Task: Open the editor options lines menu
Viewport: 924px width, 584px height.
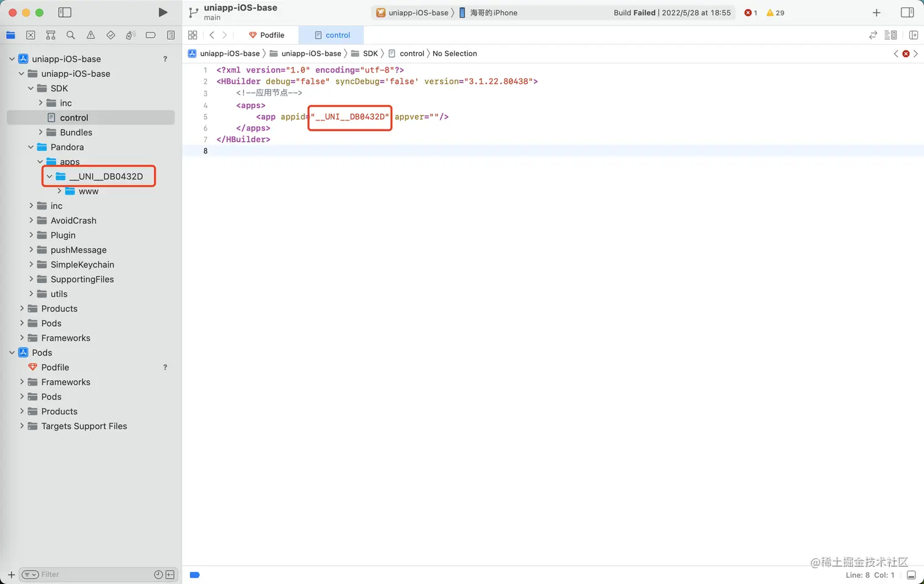Action: 890,35
